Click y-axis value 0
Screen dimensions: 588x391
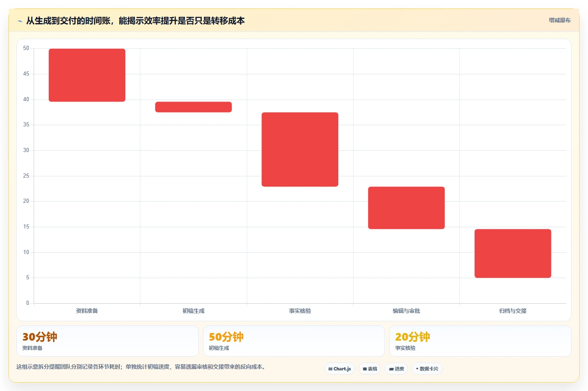tap(28, 303)
